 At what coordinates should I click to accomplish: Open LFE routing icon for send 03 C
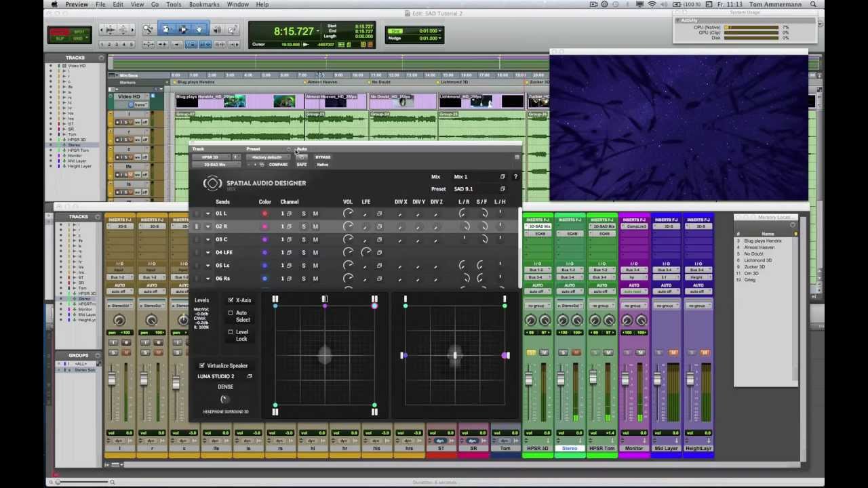pos(379,239)
